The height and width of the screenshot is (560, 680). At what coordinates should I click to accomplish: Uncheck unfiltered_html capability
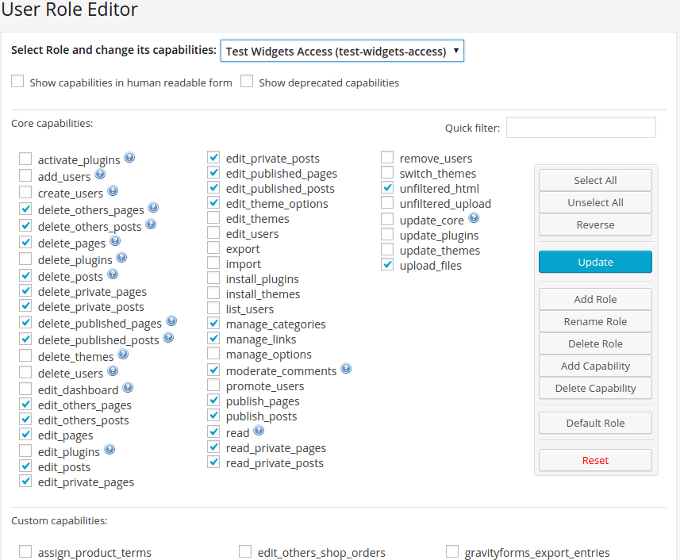(387, 187)
